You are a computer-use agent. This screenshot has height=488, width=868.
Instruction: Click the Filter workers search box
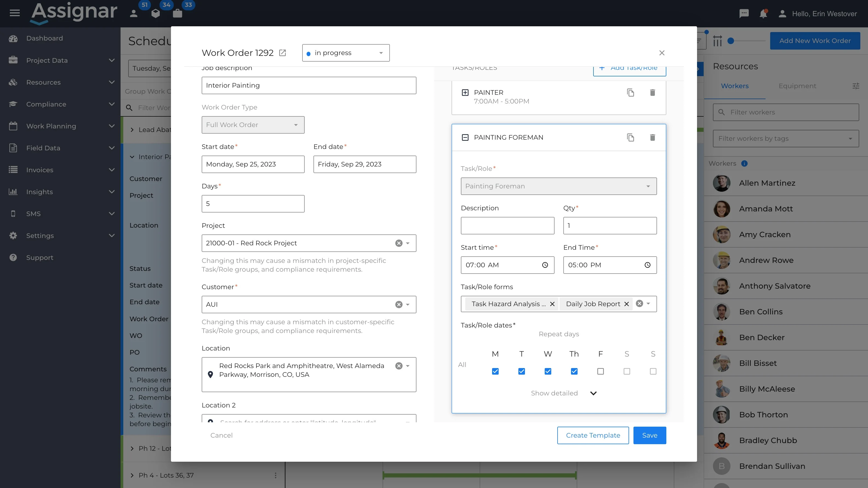click(786, 113)
